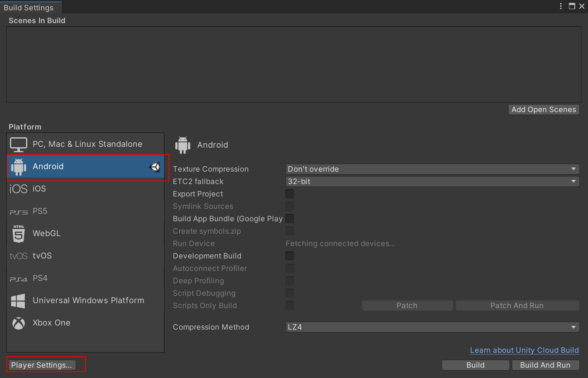Click the Patch button
This screenshot has height=378, width=588.
(407, 306)
